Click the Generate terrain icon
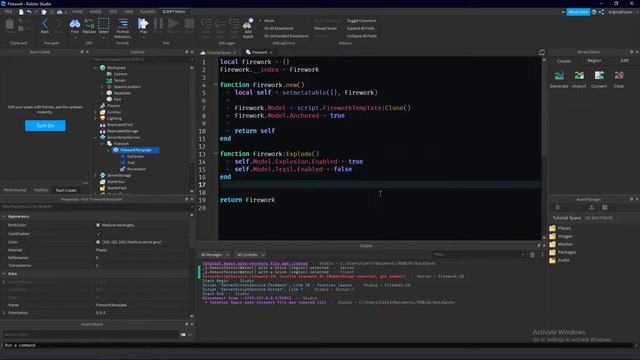Screen dimensions: 640x360 click(559, 76)
